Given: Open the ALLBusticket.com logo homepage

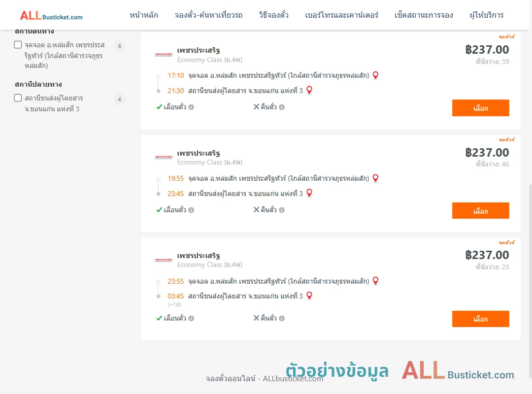Looking at the screenshot, I should tap(51, 16).
